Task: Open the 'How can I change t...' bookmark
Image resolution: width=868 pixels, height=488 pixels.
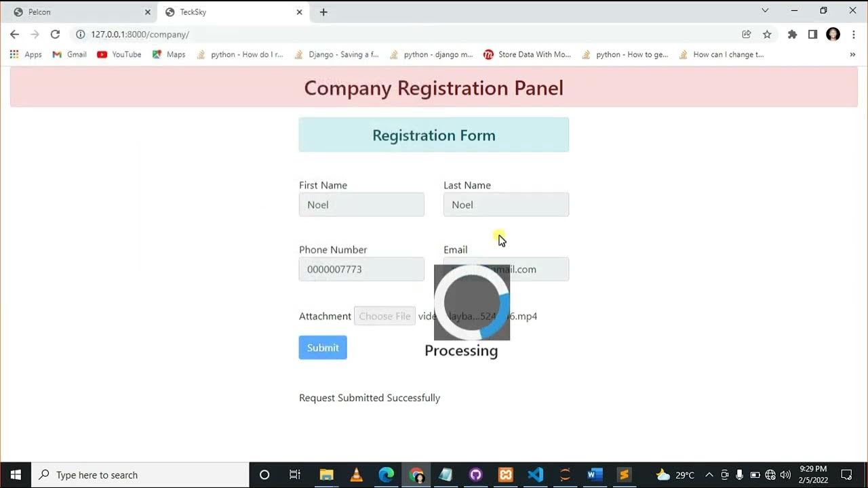Action: 722,54
